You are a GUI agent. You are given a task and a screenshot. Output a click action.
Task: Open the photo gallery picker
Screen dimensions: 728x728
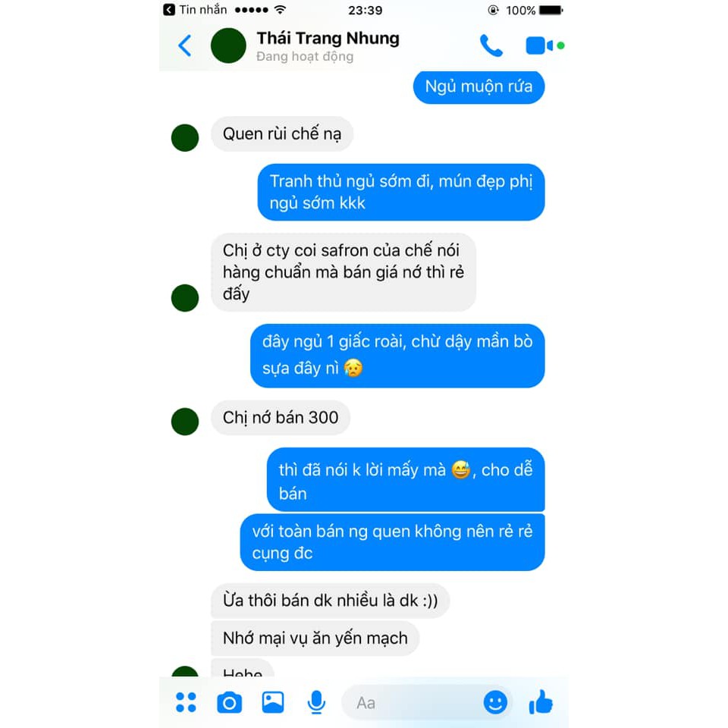[x=273, y=702]
